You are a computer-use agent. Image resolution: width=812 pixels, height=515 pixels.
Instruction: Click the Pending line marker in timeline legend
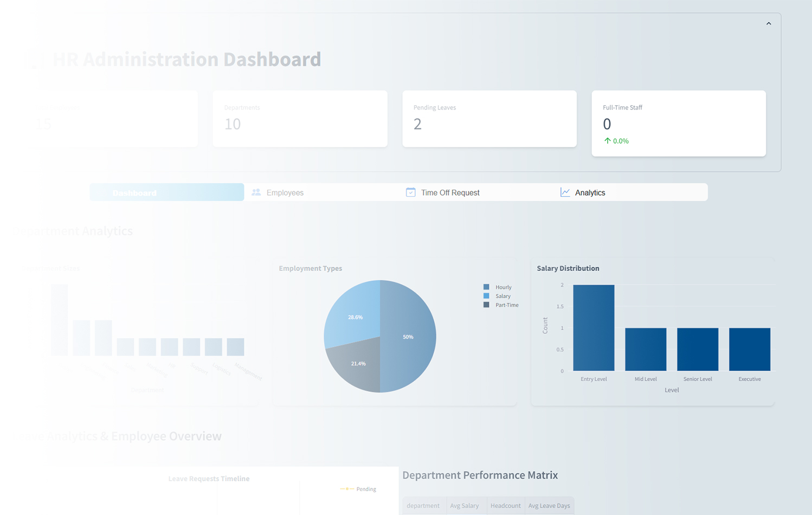coord(347,489)
